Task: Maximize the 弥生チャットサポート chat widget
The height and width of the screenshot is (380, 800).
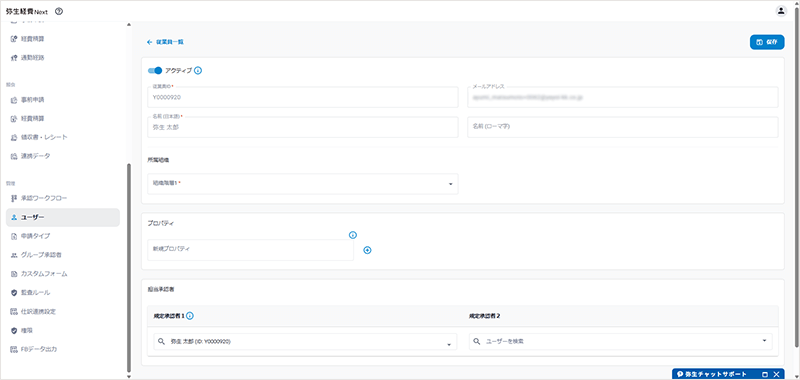Action: pyautogui.click(x=764, y=374)
